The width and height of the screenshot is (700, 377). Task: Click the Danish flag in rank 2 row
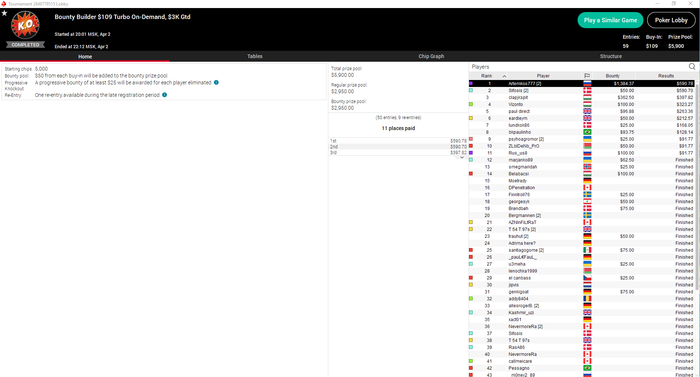pyautogui.click(x=587, y=90)
